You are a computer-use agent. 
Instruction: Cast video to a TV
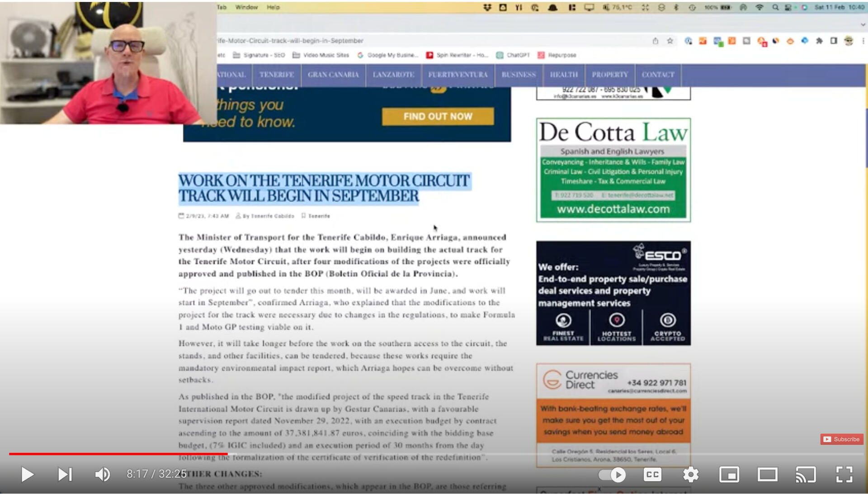[x=806, y=475]
